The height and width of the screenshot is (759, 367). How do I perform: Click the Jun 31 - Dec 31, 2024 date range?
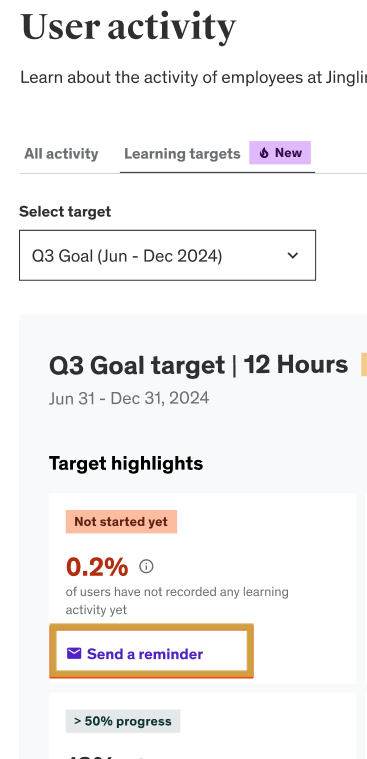click(x=129, y=398)
